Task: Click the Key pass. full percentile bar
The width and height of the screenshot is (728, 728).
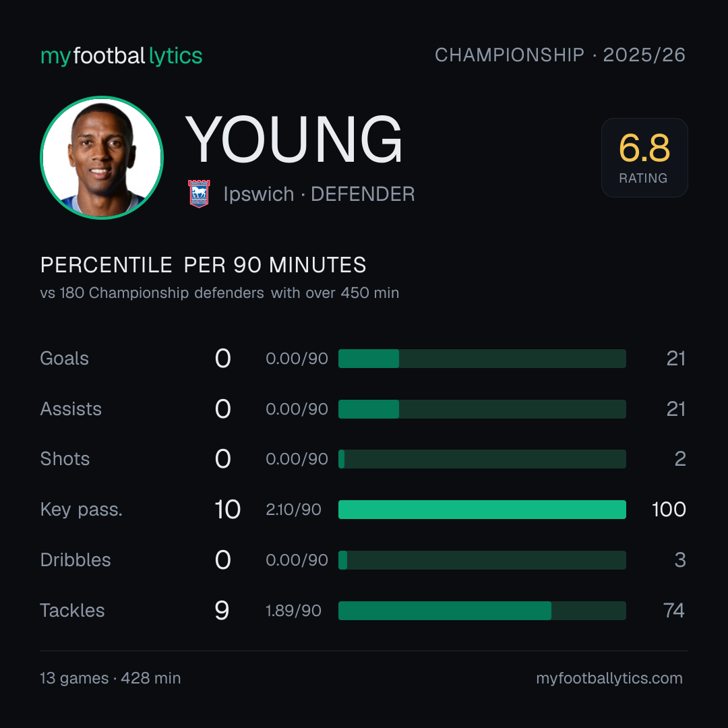Action: pyautogui.click(x=482, y=510)
